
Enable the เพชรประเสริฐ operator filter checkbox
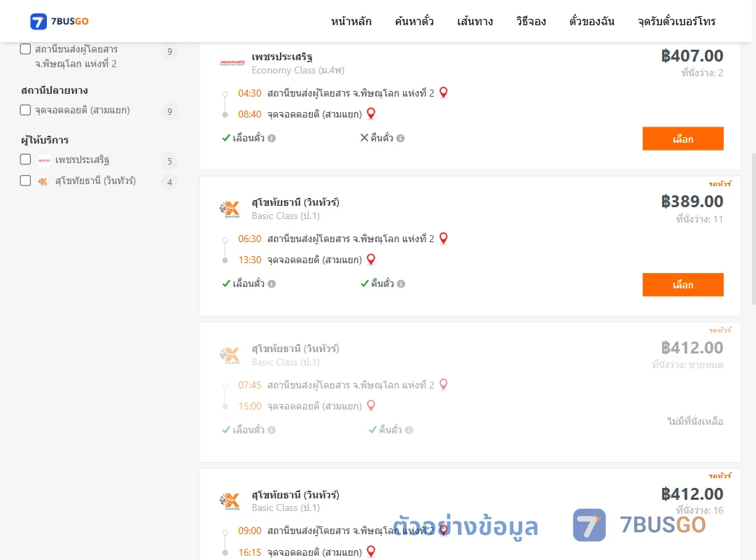26,160
